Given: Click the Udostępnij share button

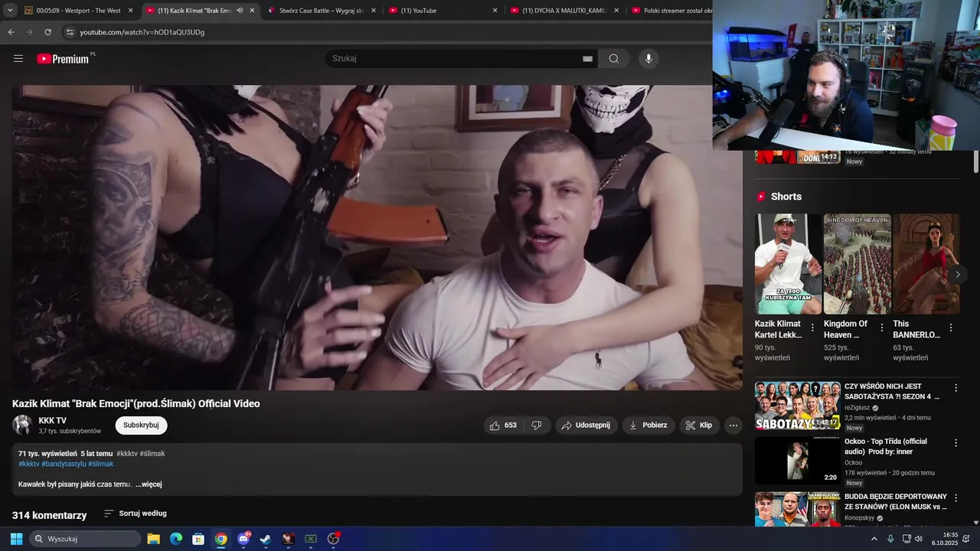Looking at the screenshot, I should coord(586,425).
